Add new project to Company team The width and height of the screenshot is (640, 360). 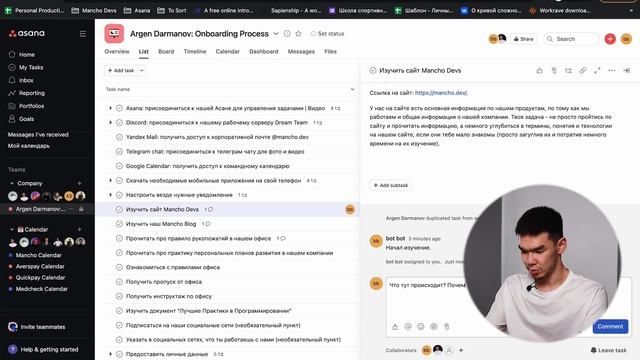pos(80,183)
